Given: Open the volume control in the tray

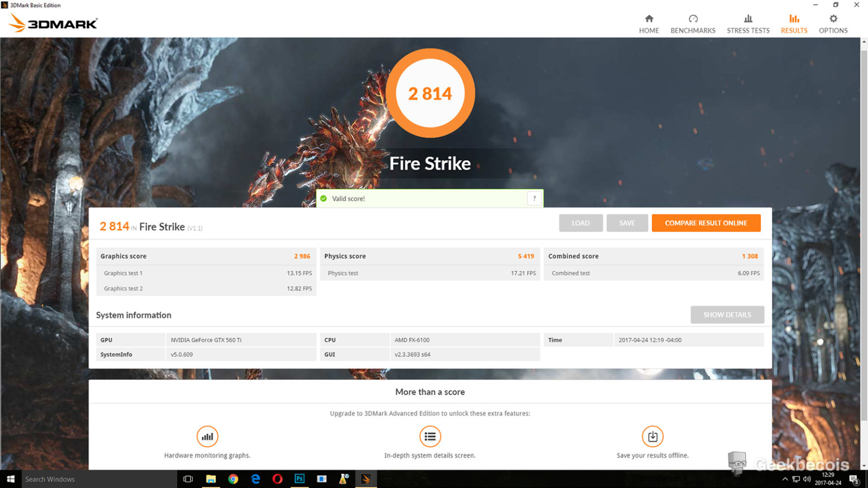Looking at the screenshot, I should coord(807,479).
